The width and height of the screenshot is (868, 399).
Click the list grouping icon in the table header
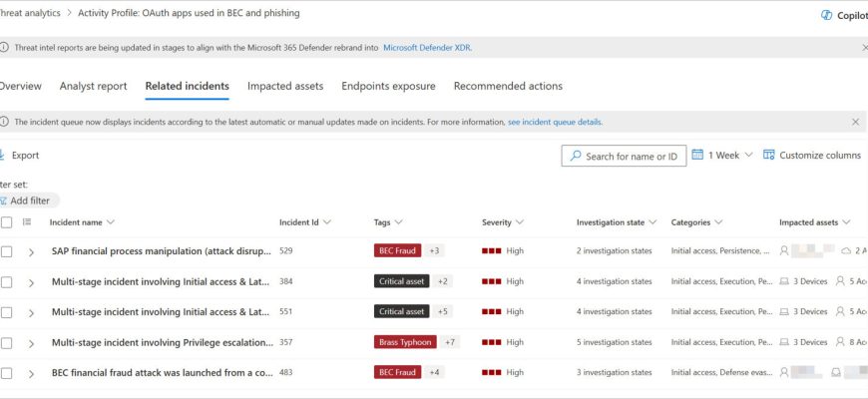tap(27, 221)
